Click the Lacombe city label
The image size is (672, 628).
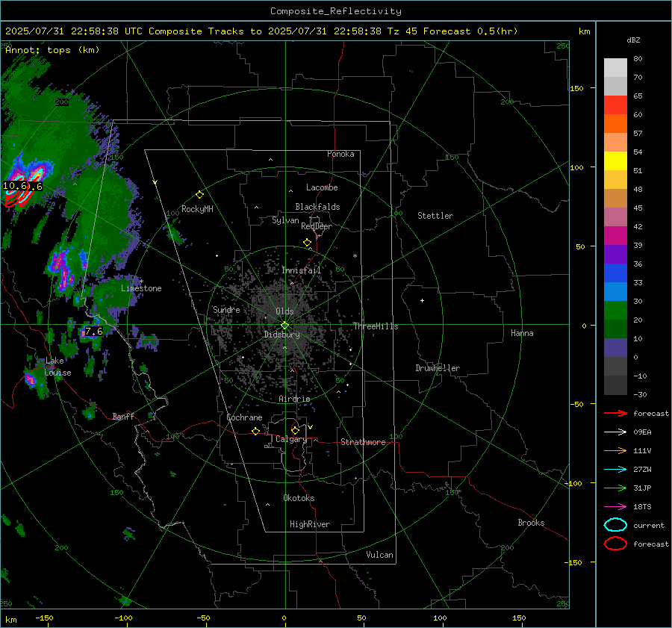[322, 187]
